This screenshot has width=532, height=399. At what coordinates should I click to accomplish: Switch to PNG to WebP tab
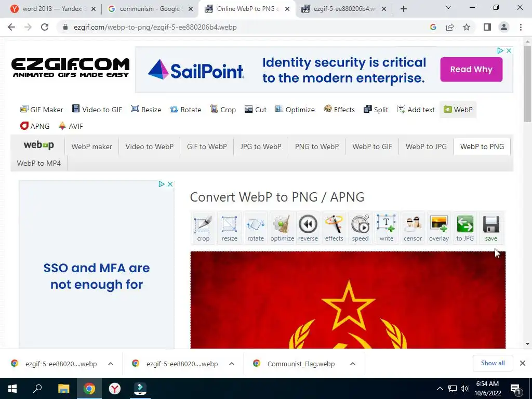pyautogui.click(x=316, y=147)
